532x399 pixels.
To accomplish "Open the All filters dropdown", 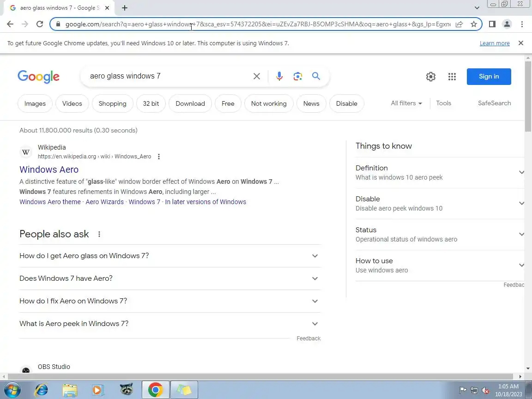I will pyautogui.click(x=406, y=103).
